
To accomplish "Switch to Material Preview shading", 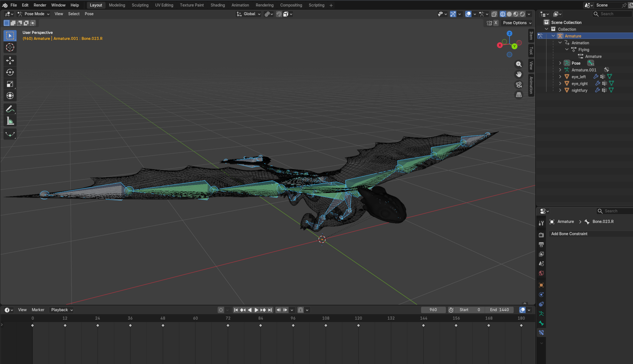I will [516, 14].
